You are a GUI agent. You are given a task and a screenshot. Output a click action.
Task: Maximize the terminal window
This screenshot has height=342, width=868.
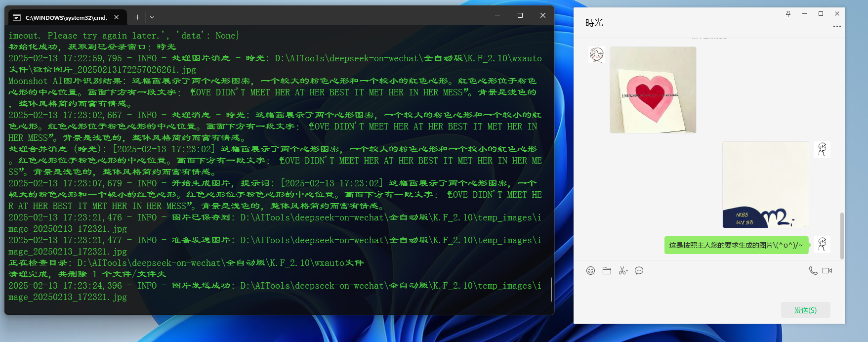pos(520,15)
